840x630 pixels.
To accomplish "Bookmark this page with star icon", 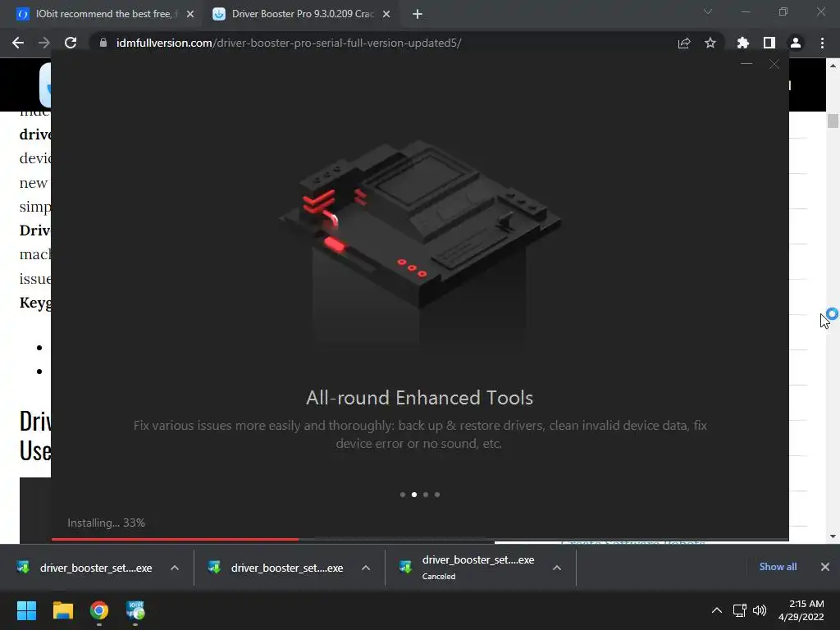I will [x=710, y=43].
